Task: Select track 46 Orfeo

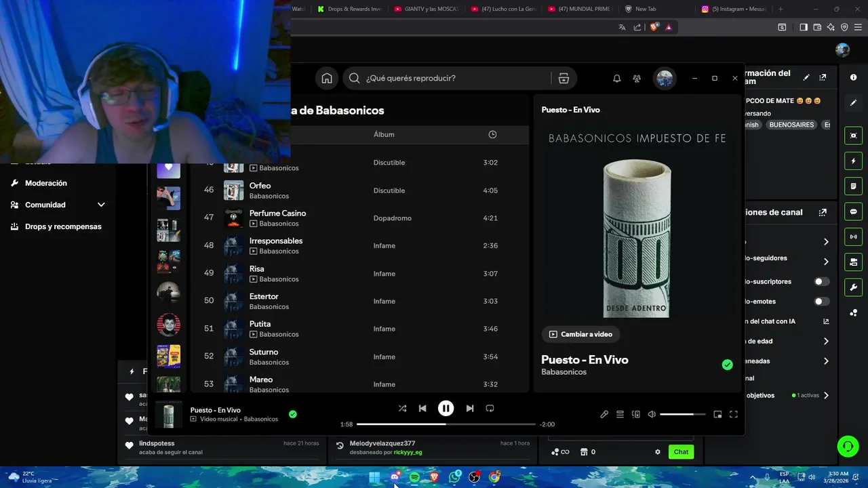Action: (x=359, y=190)
